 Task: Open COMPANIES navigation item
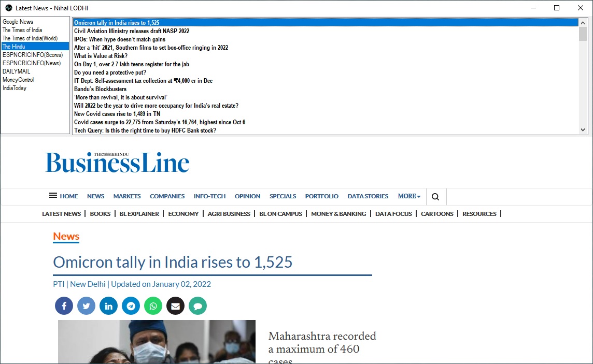167,196
